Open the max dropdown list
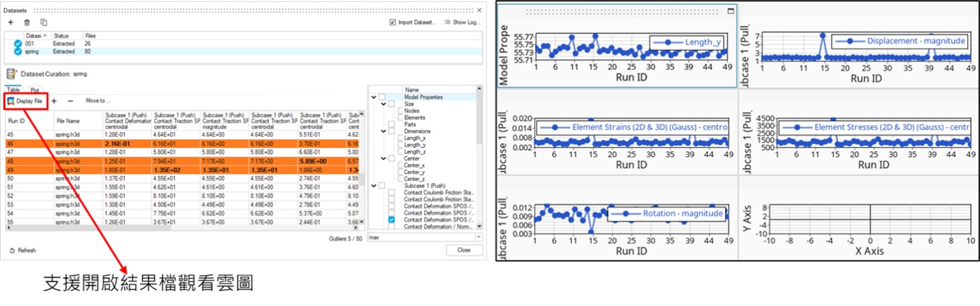The height and width of the screenshot is (306, 980). click(478, 237)
